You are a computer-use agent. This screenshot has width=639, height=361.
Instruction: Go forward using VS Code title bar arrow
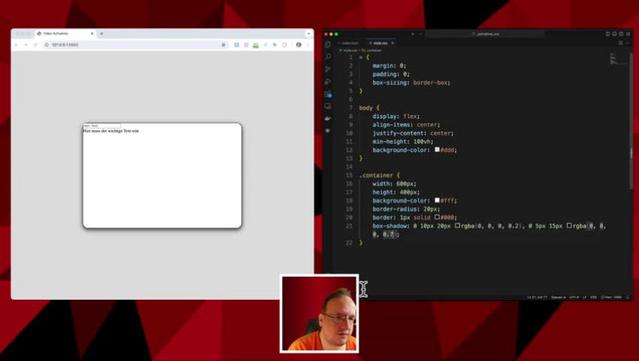[420, 34]
